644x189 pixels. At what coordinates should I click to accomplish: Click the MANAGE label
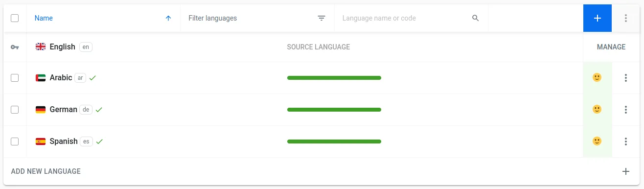(611, 47)
